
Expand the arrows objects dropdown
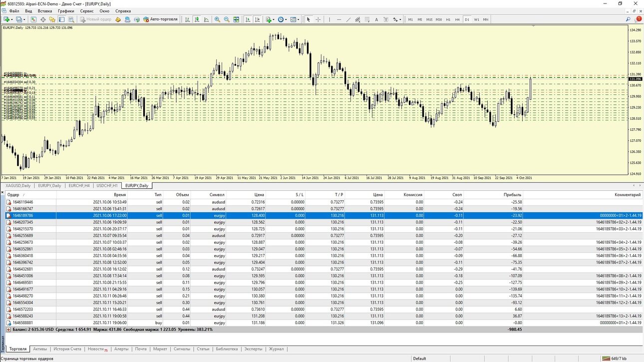[x=400, y=19]
